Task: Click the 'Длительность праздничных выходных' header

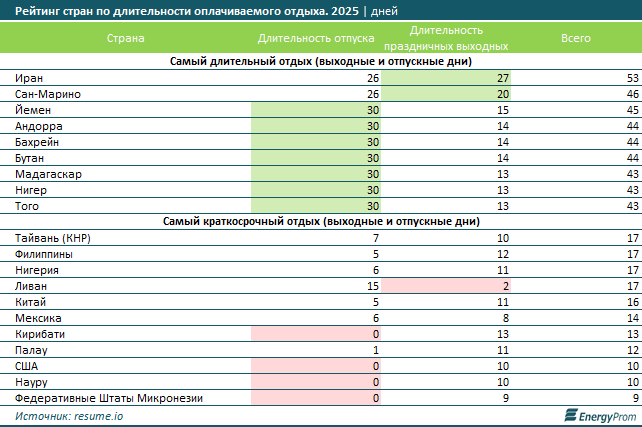Action: pyautogui.click(x=445, y=39)
